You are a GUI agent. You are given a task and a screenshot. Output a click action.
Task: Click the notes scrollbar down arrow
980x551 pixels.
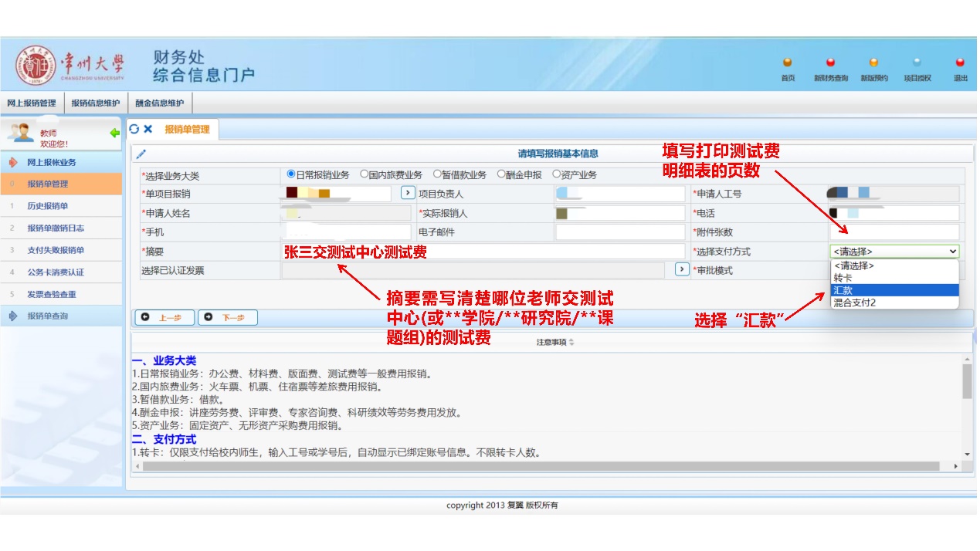967,455
